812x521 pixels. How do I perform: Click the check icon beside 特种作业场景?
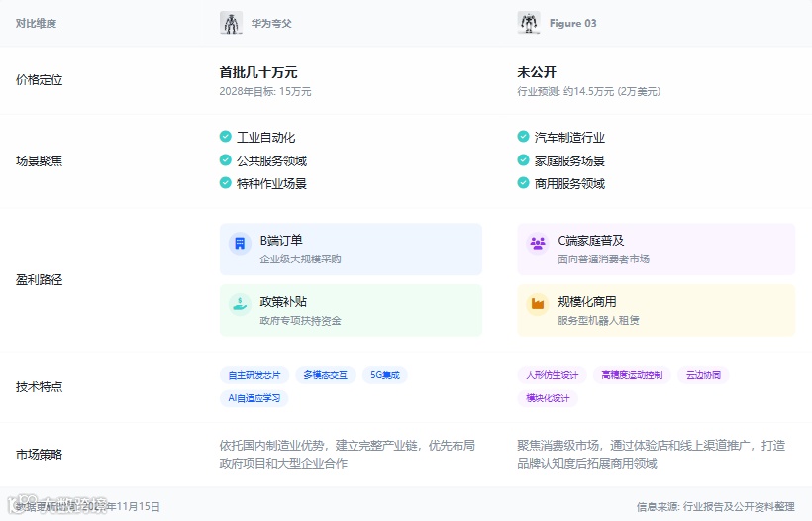point(225,183)
